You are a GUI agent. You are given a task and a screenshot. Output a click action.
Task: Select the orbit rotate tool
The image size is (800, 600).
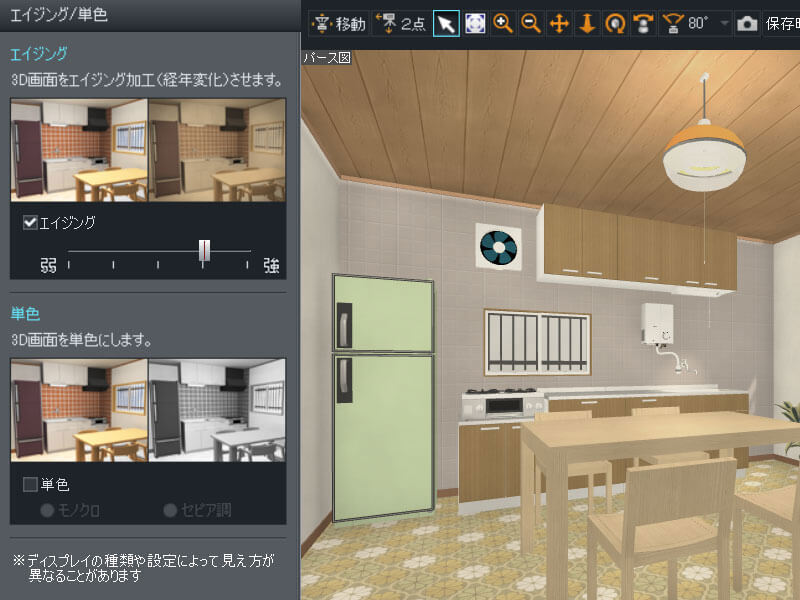[615, 23]
